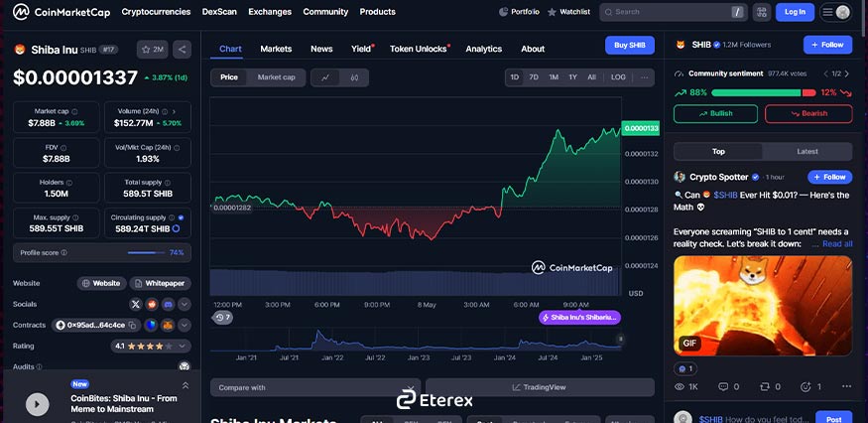Set chart range to 1M
The image size is (868, 423).
[554, 77]
